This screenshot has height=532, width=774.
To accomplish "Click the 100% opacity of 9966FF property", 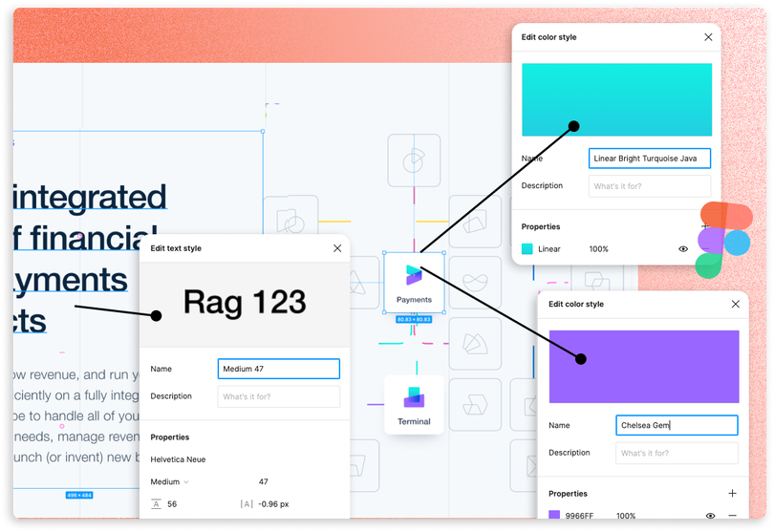I will tap(626, 516).
